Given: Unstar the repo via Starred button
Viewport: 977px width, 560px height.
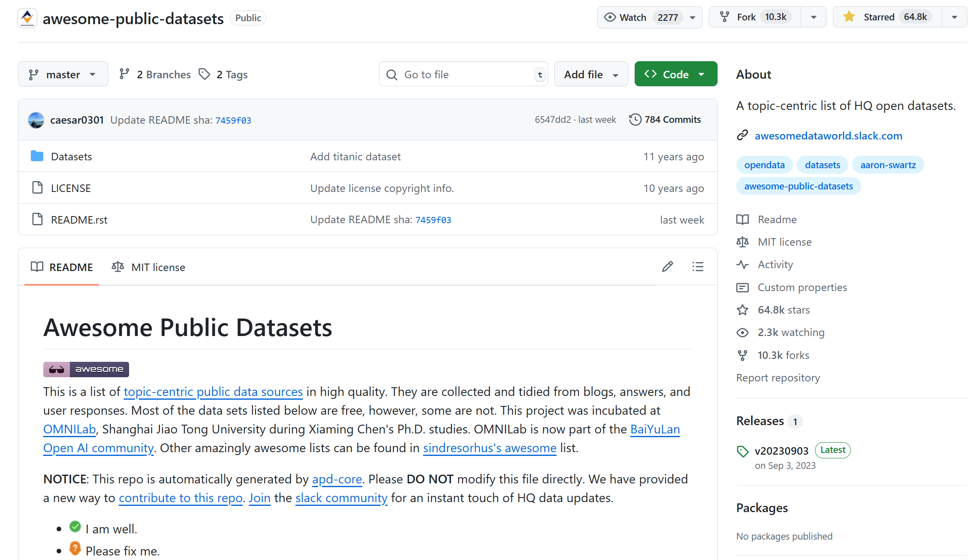Looking at the screenshot, I should click(887, 17).
